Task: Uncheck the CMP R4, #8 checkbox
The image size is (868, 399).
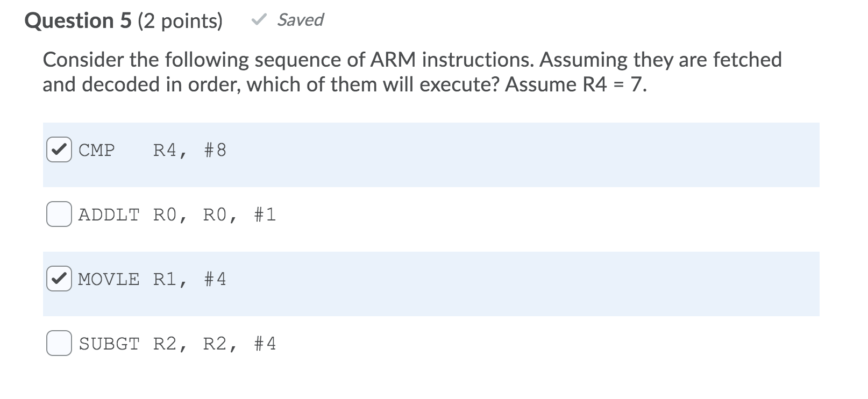Action: coord(59,149)
